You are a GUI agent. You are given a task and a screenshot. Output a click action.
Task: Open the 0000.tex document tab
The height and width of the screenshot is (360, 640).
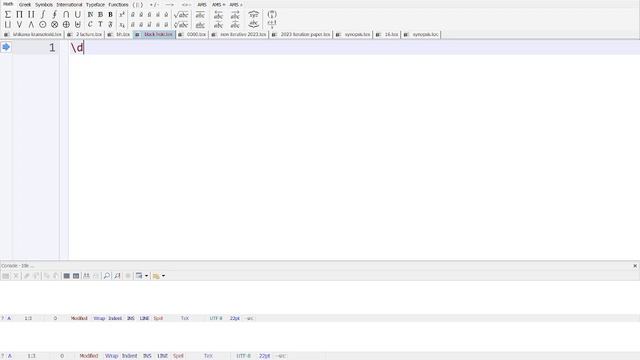(x=193, y=34)
